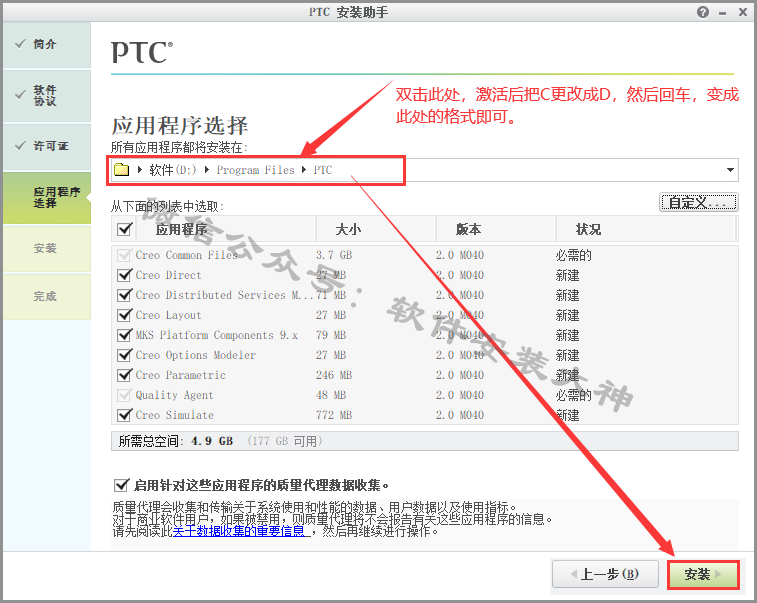This screenshot has width=757, height=603.
Task: Click the arrow before 软件(D:) in path
Action: click(x=140, y=169)
